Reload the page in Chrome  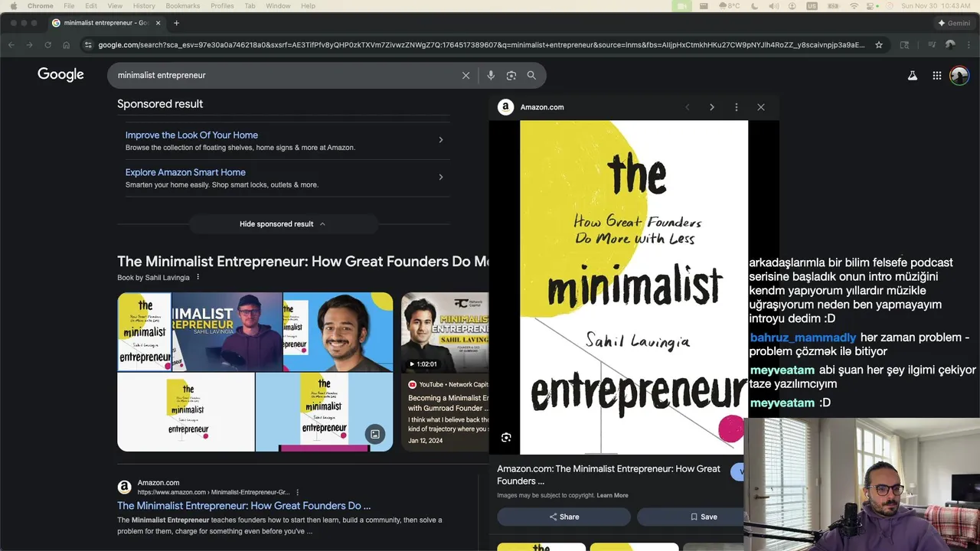click(x=47, y=45)
